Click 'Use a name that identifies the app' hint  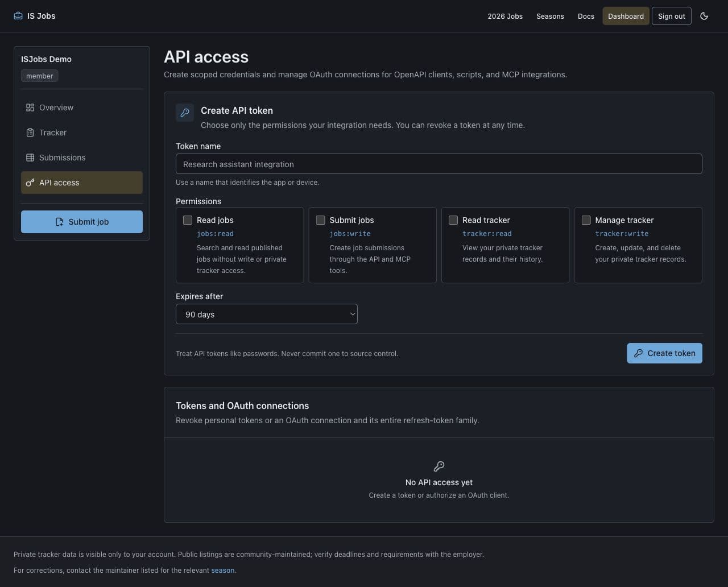[x=247, y=183]
